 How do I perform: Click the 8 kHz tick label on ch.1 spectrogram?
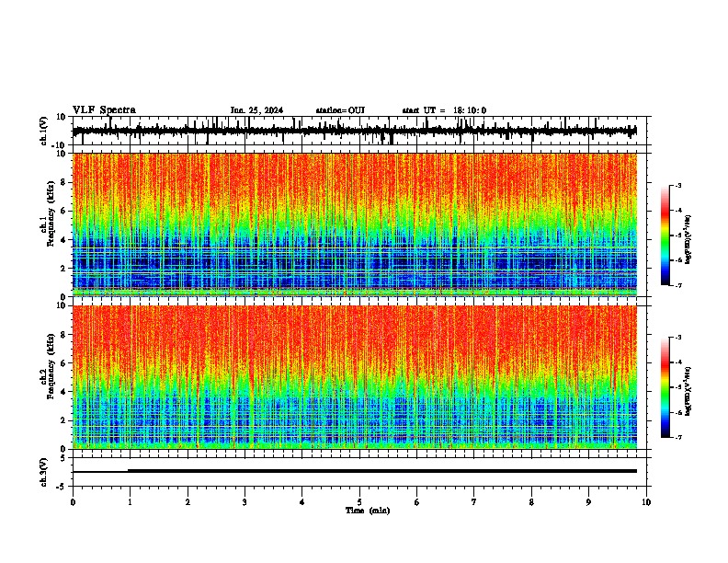click(x=63, y=182)
